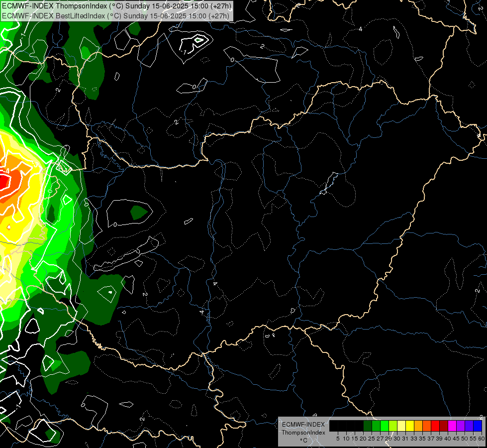Click legend tick value 40
487x448 pixels.
pos(448,439)
